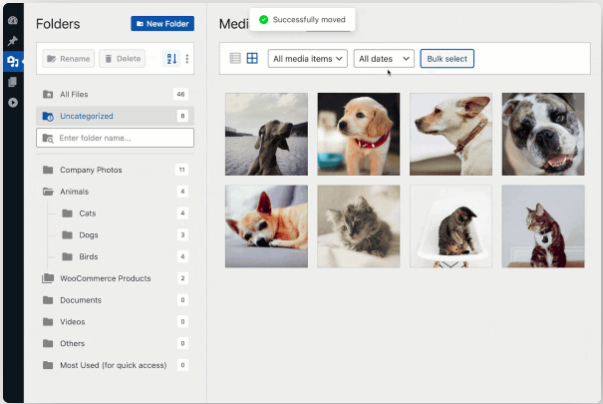
Task: Open the Dogs subfolder
Action: click(x=123, y=235)
